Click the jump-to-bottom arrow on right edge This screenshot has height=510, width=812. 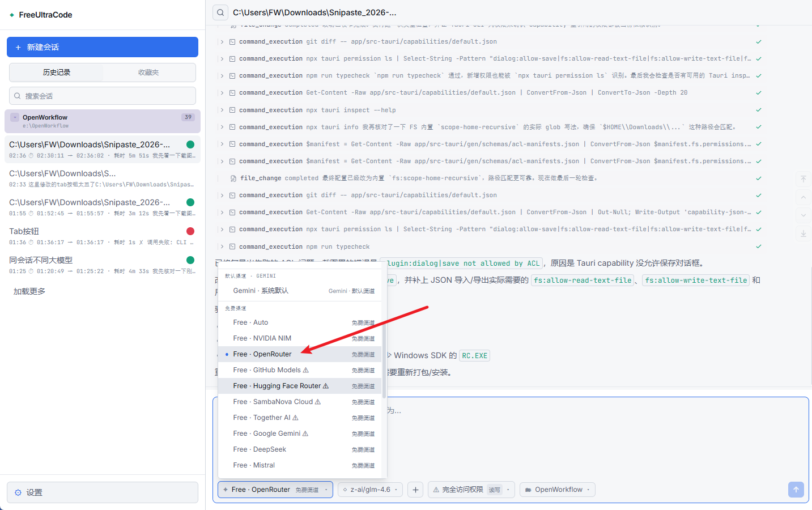click(x=804, y=233)
